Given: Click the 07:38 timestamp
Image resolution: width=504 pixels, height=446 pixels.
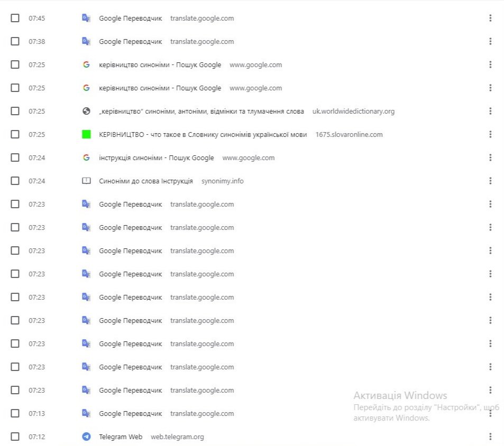Looking at the screenshot, I should pos(36,42).
